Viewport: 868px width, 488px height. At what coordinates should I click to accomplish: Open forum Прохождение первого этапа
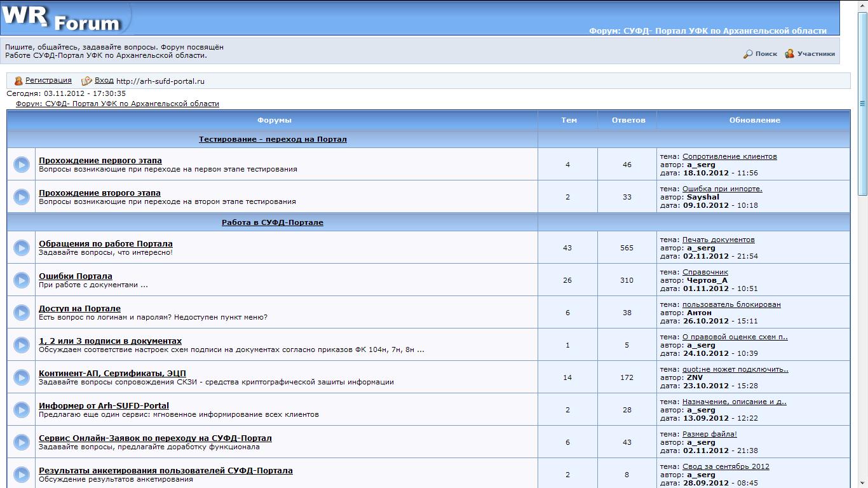click(100, 161)
